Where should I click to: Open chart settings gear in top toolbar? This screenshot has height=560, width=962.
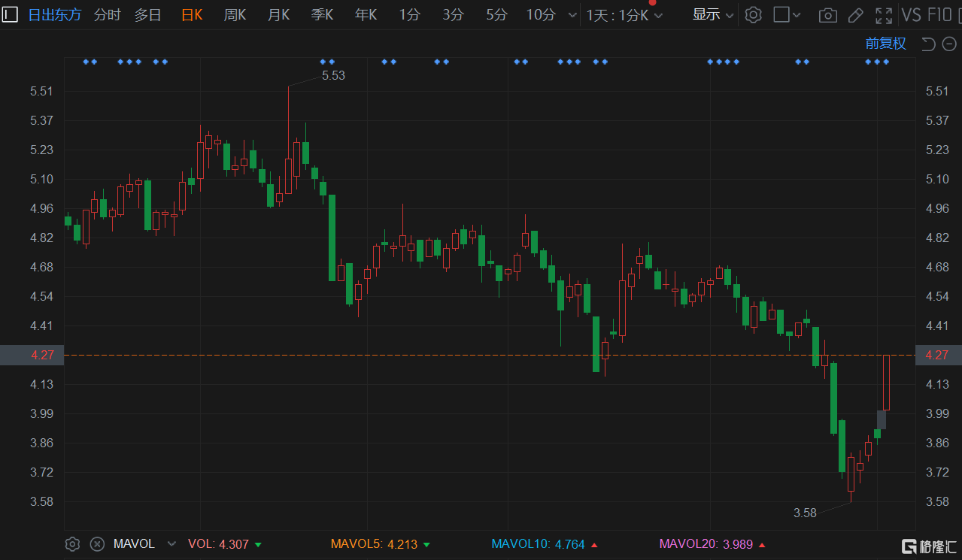[753, 14]
